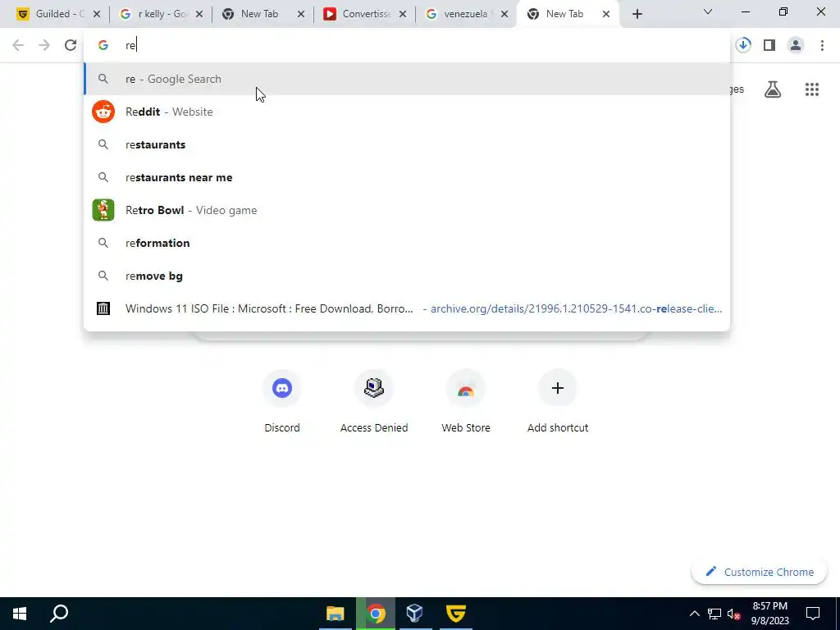The width and height of the screenshot is (840, 630).
Task: Click the Chrome taskbar icon
Action: click(376, 614)
